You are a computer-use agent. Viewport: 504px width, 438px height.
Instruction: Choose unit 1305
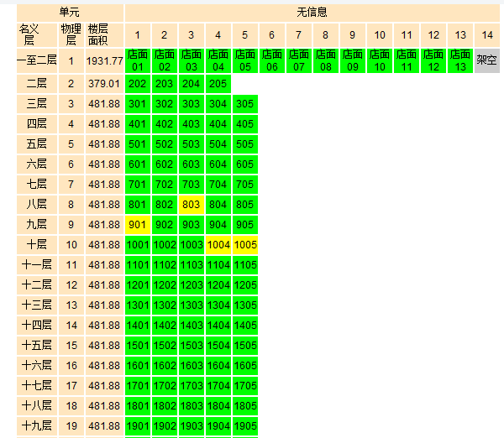tap(245, 305)
